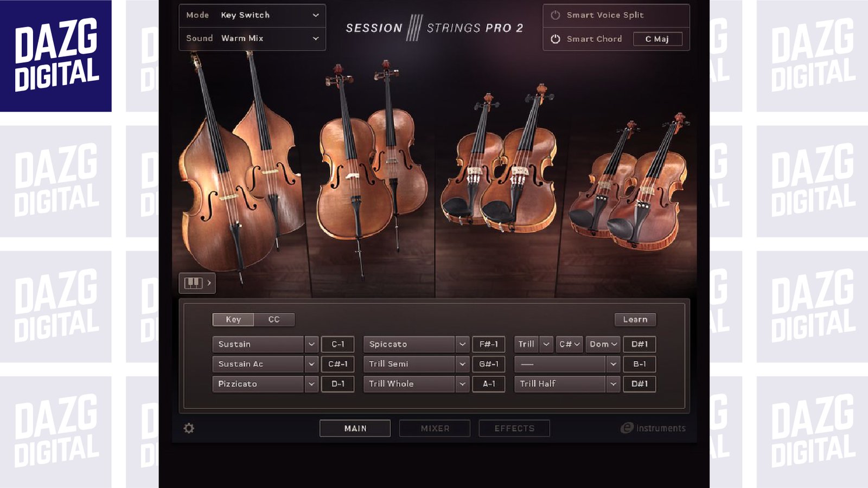This screenshot has height=488, width=868.
Task: Click the DAZG Digital logo
Action: 56,56
